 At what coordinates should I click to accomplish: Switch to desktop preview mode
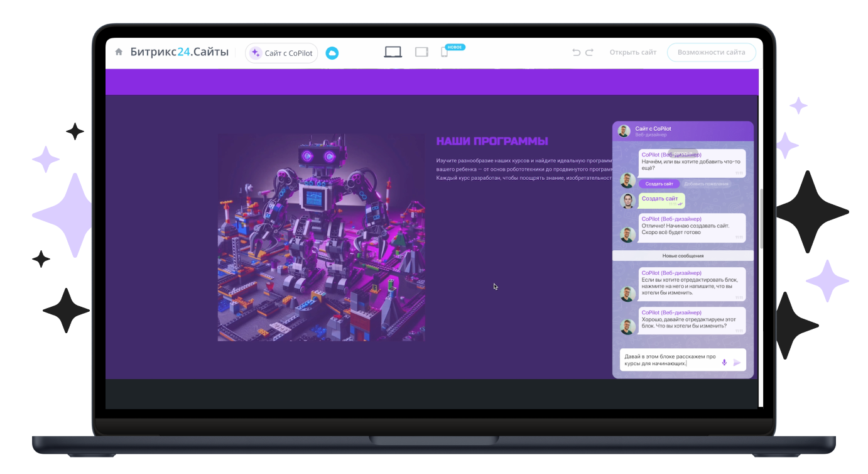pos(393,52)
